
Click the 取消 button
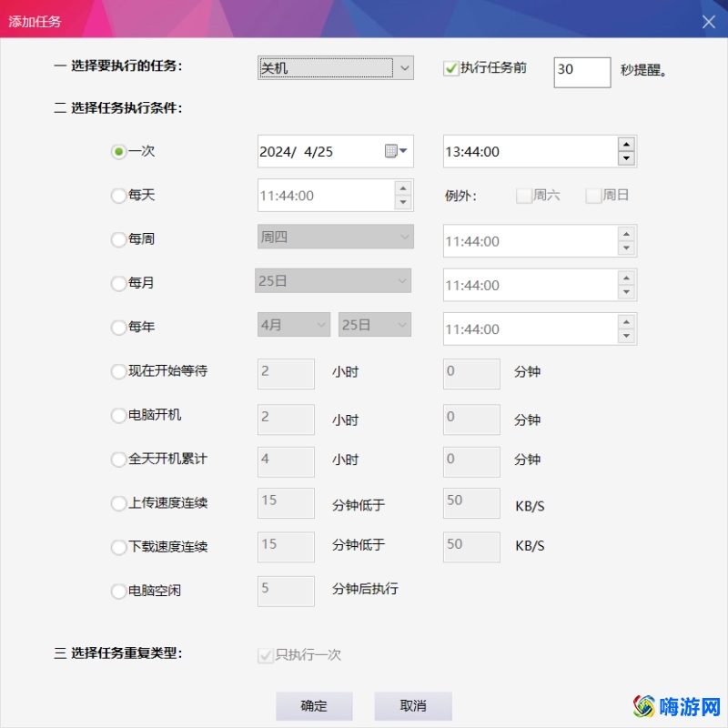pyautogui.click(x=413, y=706)
